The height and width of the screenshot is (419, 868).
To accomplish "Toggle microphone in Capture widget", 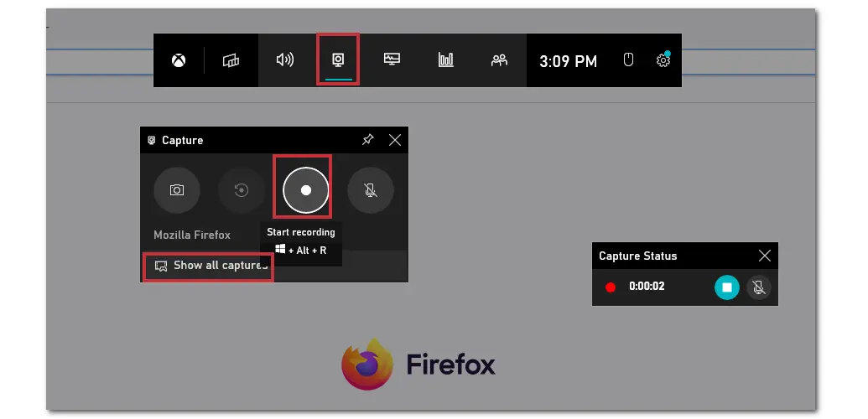I will (371, 190).
